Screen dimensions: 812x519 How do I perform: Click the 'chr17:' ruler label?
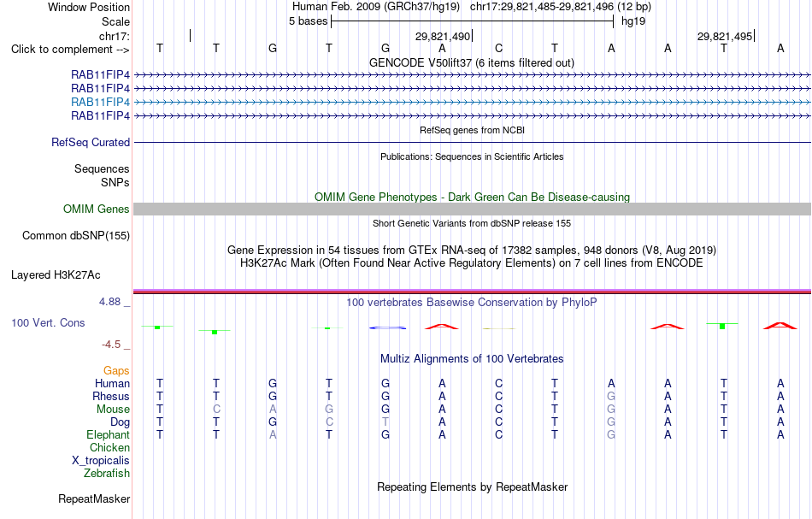(115, 36)
